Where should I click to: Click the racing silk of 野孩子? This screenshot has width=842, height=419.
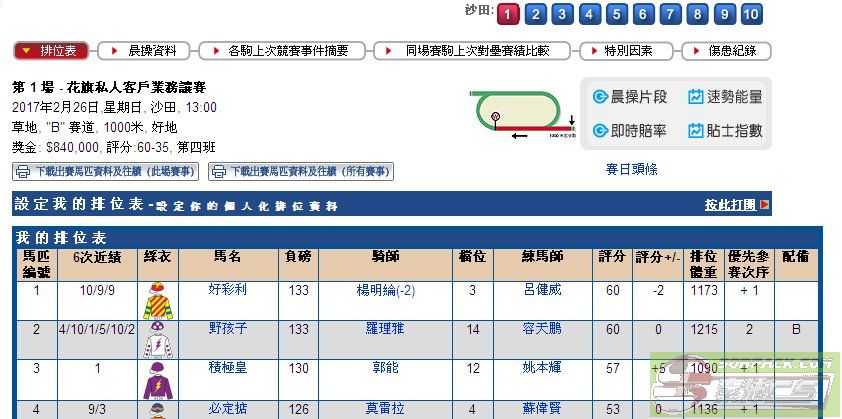(x=157, y=340)
